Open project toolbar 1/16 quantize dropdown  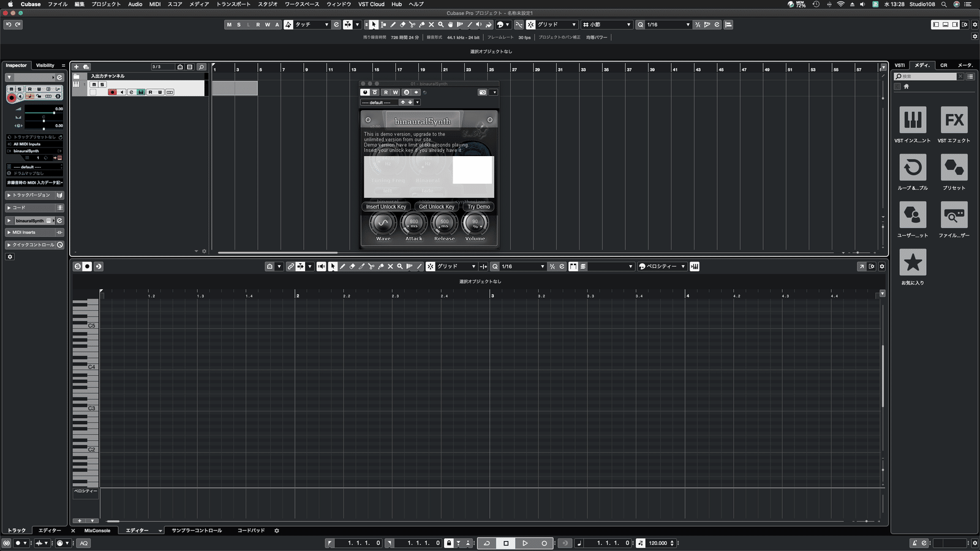[668, 24]
